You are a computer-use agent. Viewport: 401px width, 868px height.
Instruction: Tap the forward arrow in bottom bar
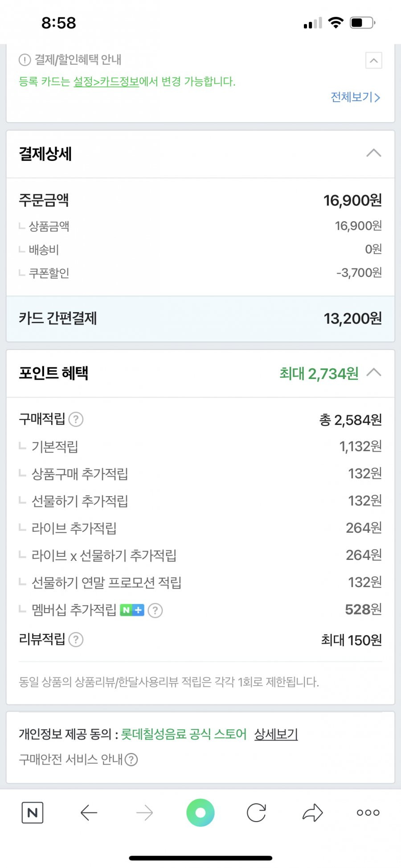(x=144, y=813)
